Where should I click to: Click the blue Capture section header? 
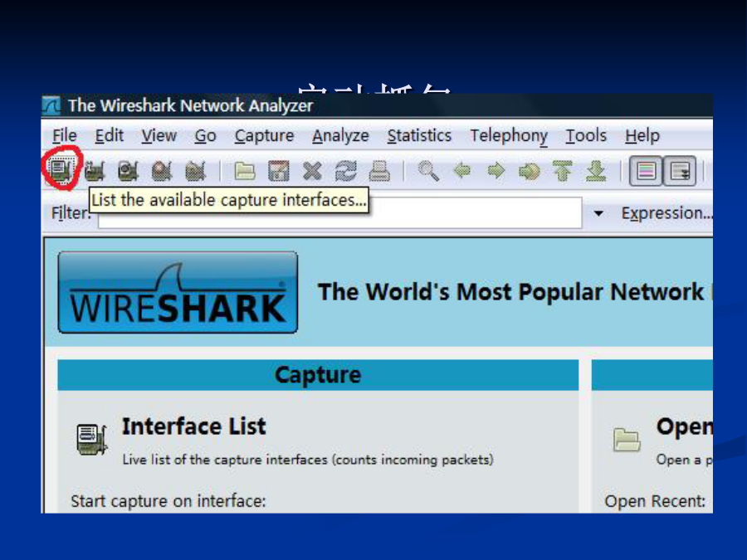[x=318, y=375]
